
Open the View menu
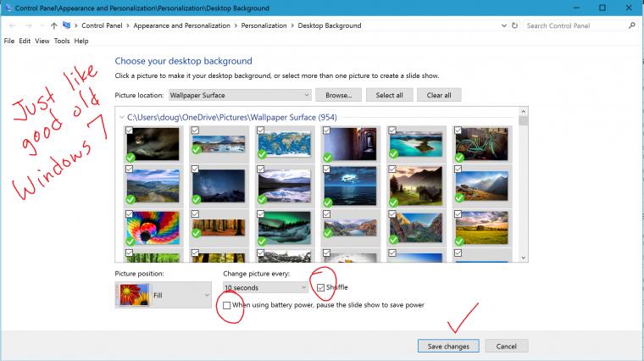point(42,41)
